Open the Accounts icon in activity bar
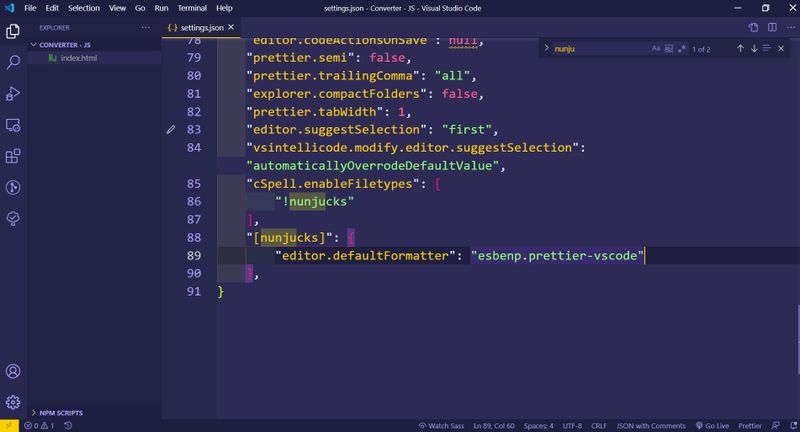This screenshot has width=800, height=432. [x=14, y=371]
